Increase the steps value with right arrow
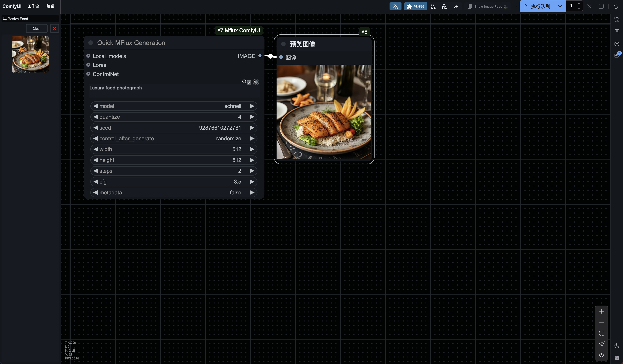Screen dimensions: 623x364 (x=252, y=171)
